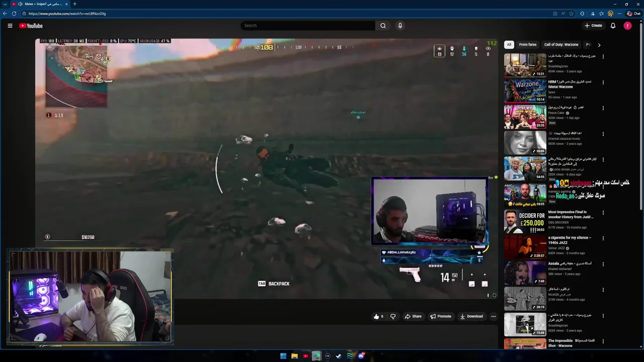Screen dimensions: 644x362
Task: Open options for the Assala video
Action: (603, 264)
